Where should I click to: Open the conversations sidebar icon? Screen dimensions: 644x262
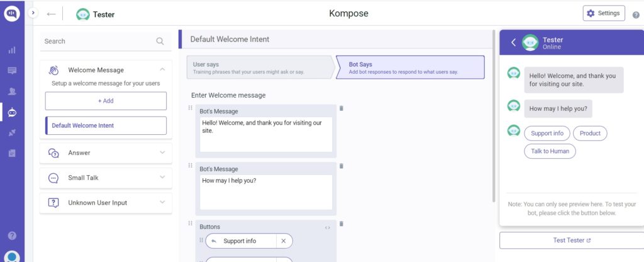pos(12,71)
